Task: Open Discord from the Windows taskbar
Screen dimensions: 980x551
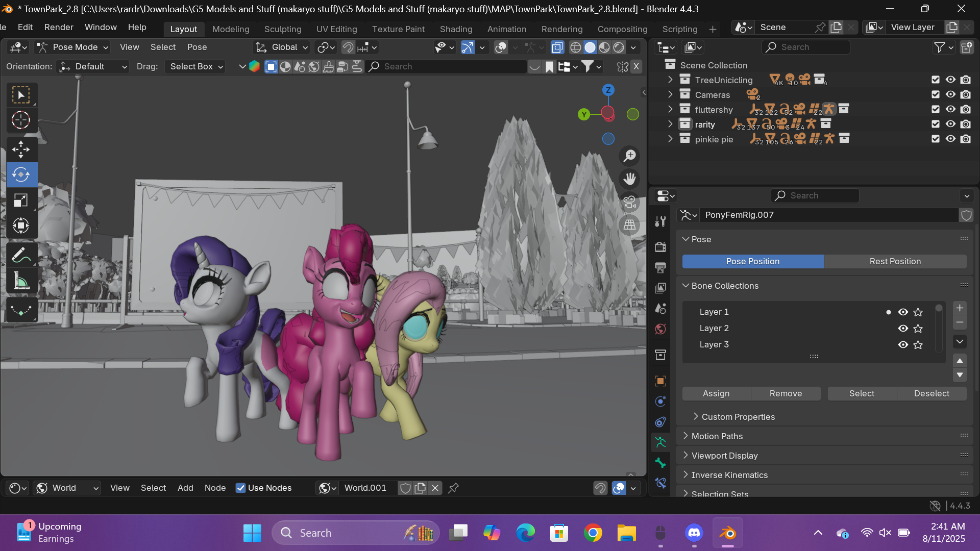Action: (694, 534)
